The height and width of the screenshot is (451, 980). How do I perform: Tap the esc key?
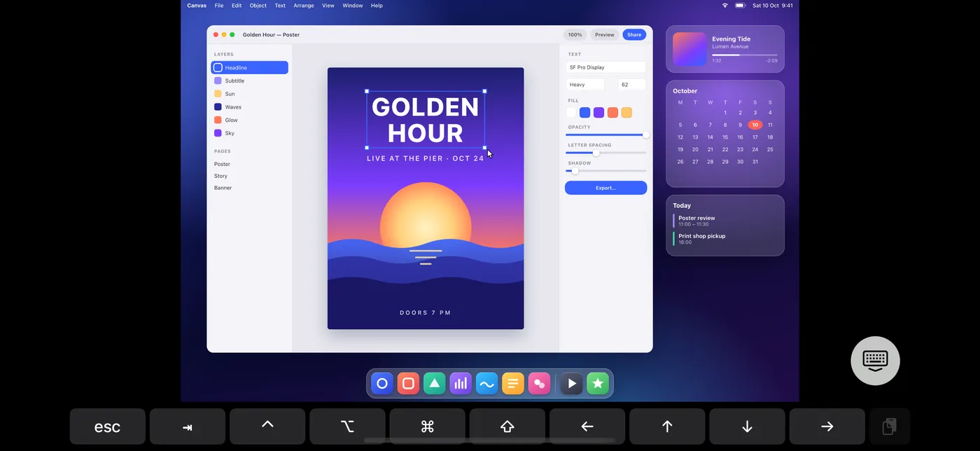[x=108, y=426]
